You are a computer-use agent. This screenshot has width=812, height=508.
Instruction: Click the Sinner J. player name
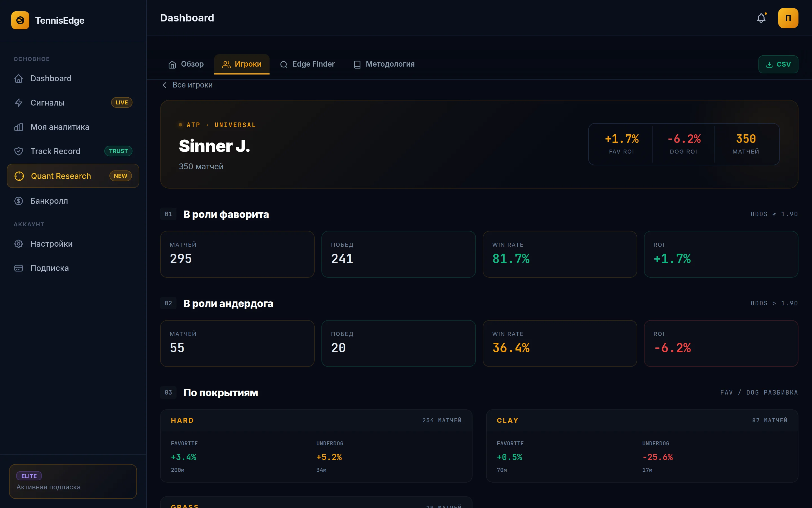click(x=214, y=146)
